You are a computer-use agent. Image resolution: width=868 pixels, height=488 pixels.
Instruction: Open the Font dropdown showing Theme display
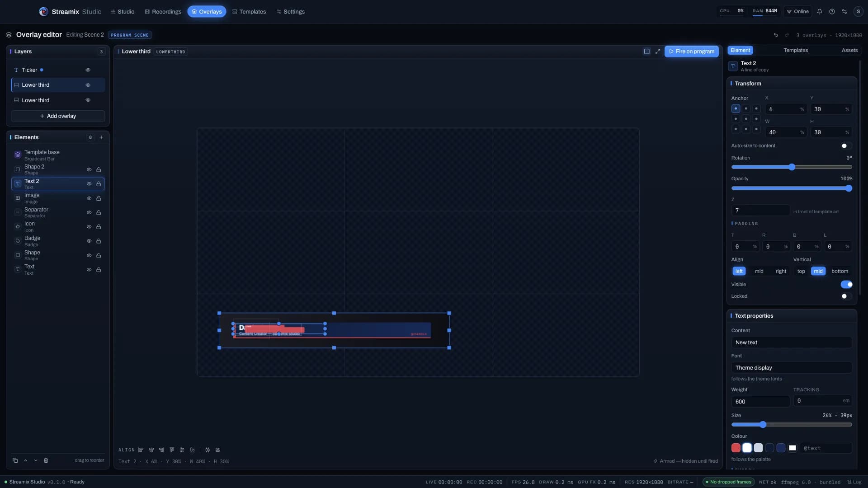click(x=792, y=368)
